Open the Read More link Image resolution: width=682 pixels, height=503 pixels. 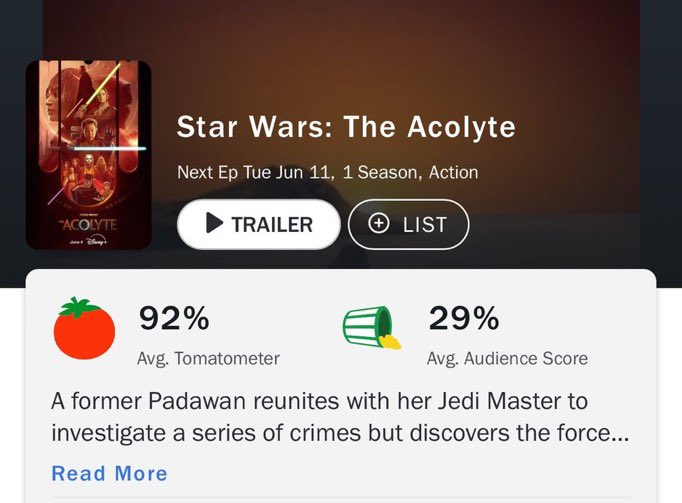pos(109,473)
